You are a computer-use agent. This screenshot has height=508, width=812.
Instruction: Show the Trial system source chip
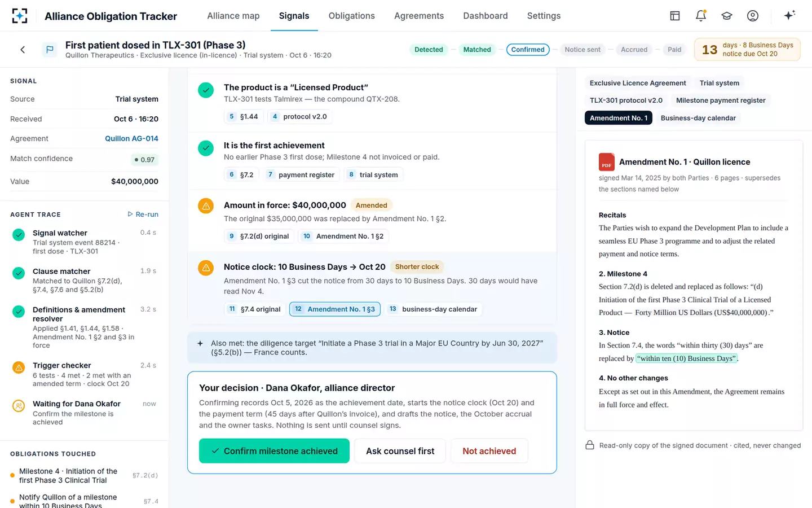click(720, 83)
